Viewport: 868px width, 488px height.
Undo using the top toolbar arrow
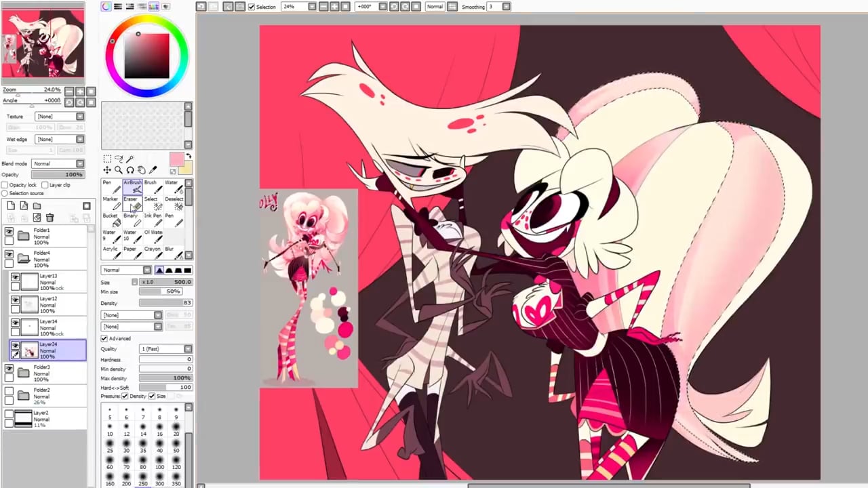[x=201, y=7]
